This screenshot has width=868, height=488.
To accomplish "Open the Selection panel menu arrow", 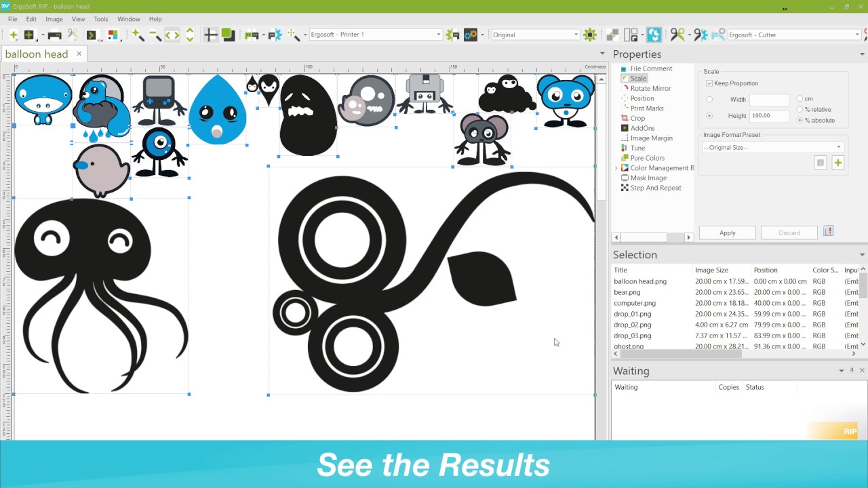I will click(862, 255).
